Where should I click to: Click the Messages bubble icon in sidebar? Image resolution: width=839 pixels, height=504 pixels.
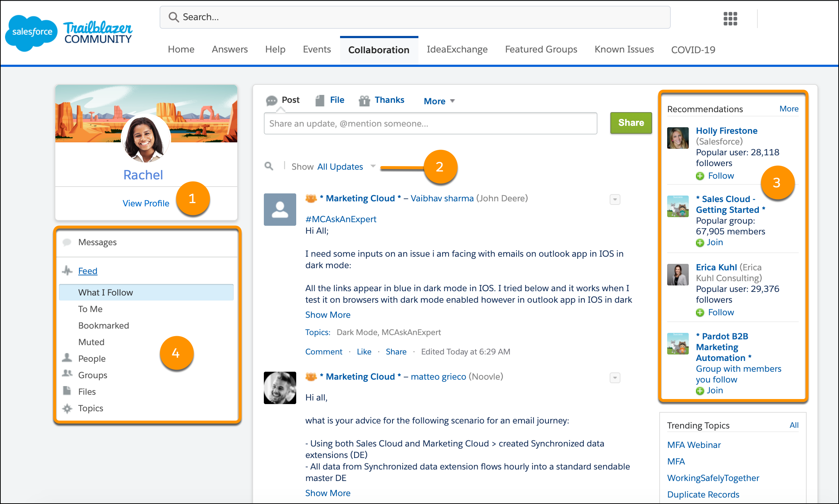coord(67,242)
